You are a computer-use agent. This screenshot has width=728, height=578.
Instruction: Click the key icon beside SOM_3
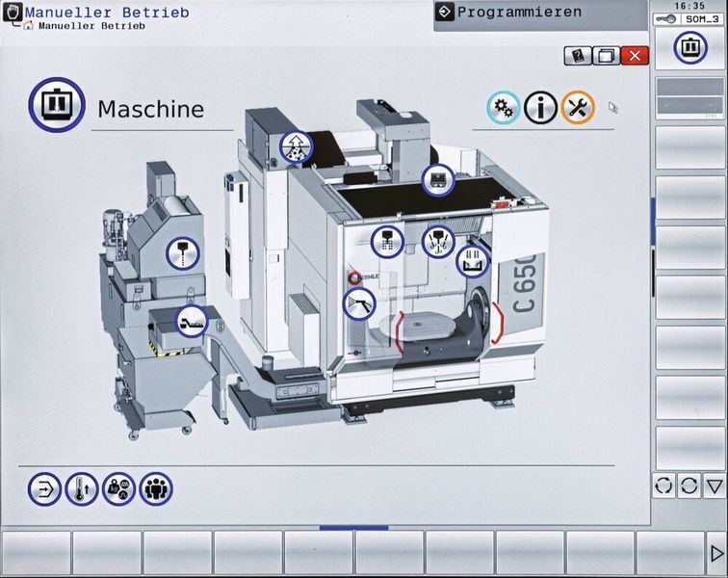point(665,19)
